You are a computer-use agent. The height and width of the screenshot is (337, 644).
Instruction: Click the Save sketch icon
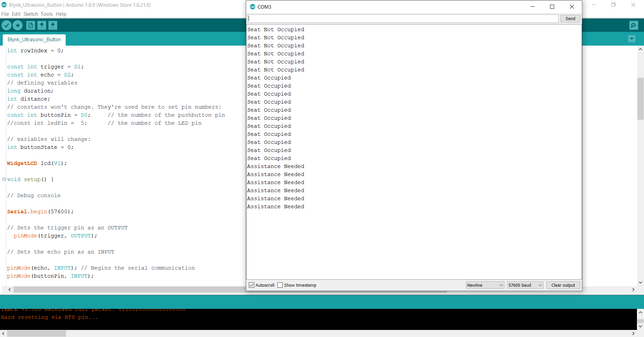(53, 25)
